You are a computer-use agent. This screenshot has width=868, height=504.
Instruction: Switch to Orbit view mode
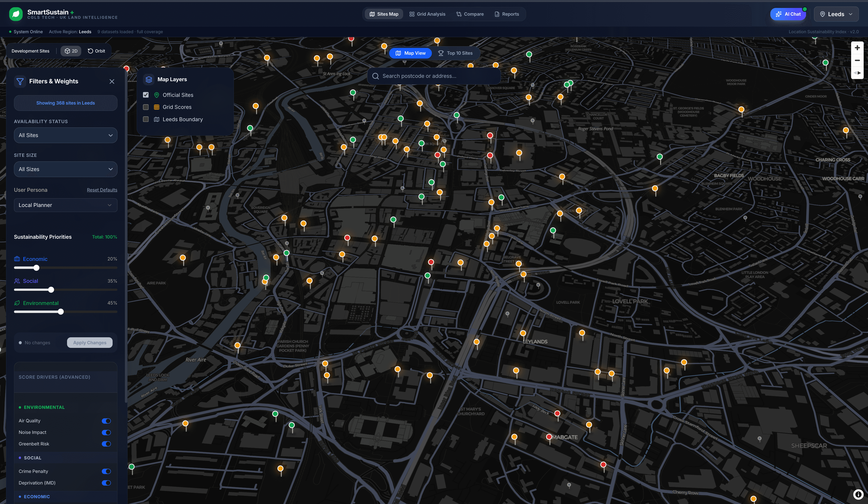pyautogui.click(x=96, y=51)
